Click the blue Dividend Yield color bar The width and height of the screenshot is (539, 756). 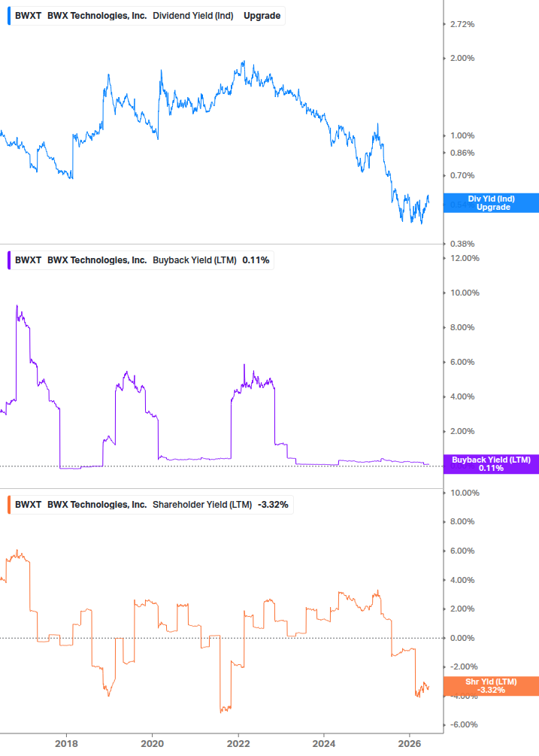pyautogui.click(x=9, y=16)
